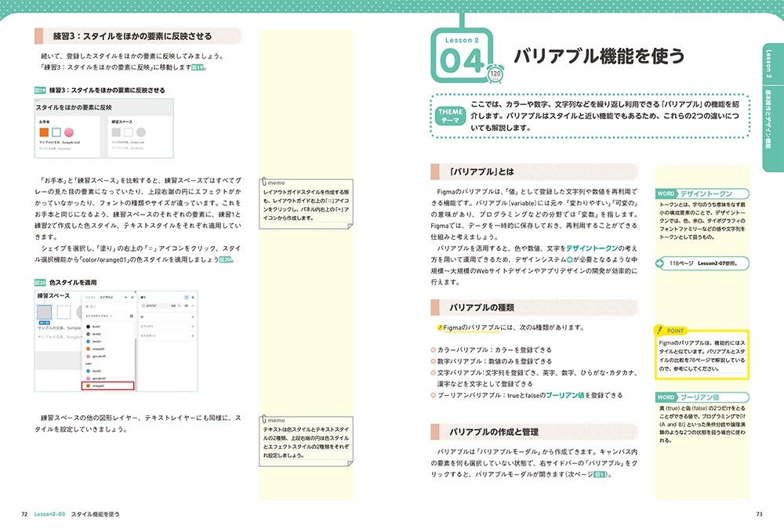Click the green THEME テーマ badge
The image size is (784, 532).
click(450, 116)
